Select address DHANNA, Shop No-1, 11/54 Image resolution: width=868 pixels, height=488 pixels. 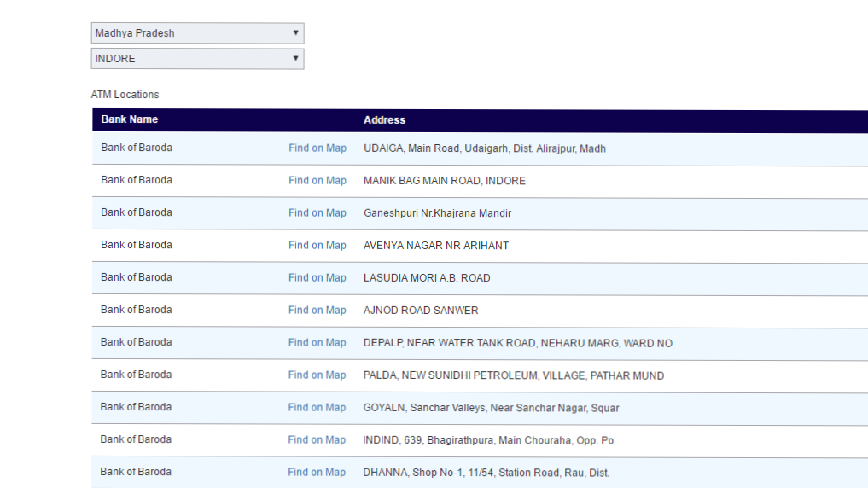486,473
